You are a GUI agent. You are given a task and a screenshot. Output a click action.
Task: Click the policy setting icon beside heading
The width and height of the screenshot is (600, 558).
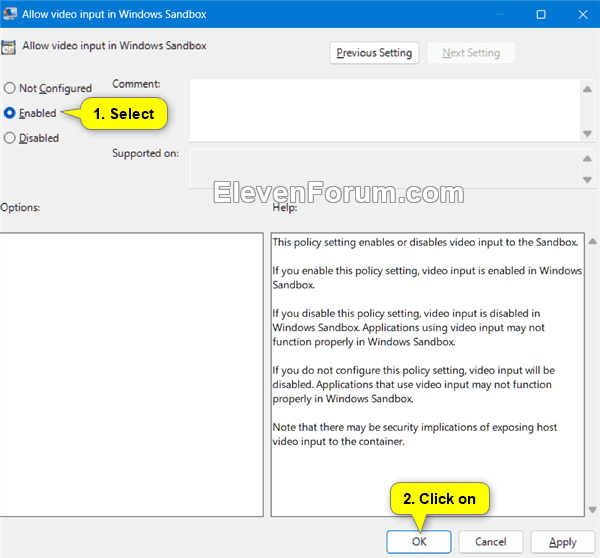coord(8,47)
